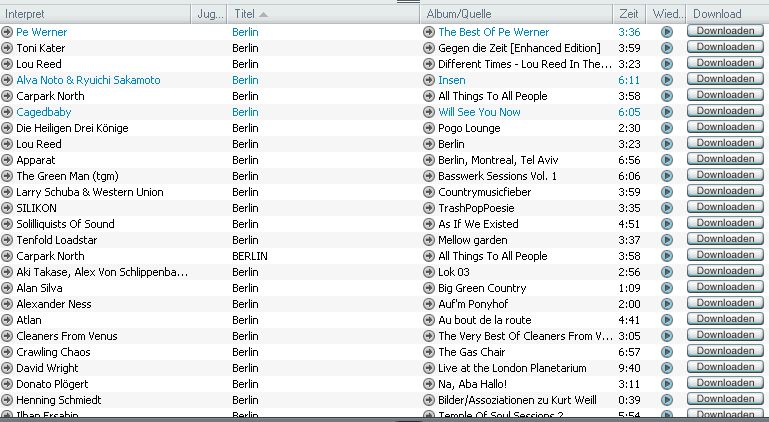
Task: Play preview of Cagedbaby's Berlin track
Action: [x=667, y=112]
